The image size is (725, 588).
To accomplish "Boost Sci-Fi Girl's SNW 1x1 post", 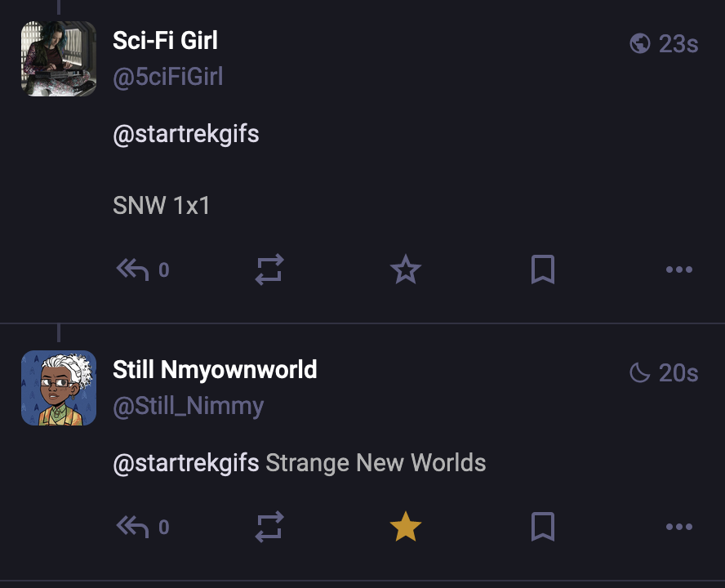I will point(269,269).
